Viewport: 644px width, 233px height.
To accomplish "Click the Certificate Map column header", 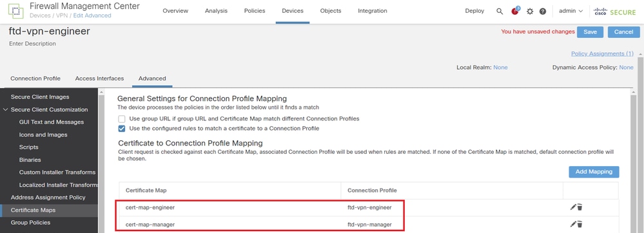I will pyautogui.click(x=146, y=191).
